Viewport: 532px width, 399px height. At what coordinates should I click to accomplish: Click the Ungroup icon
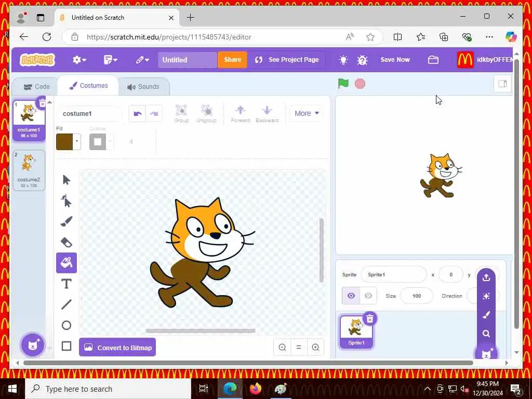pyautogui.click(x=206, y=114)
